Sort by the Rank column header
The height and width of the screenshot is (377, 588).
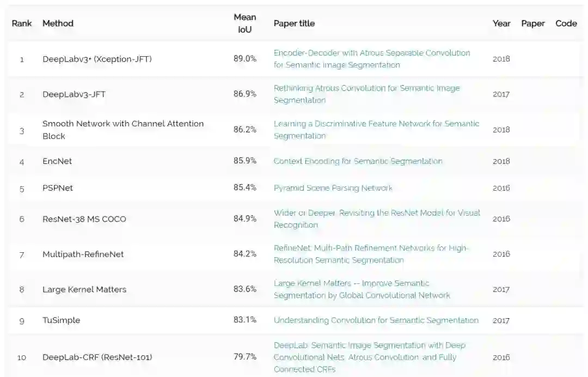coord(22,23)
